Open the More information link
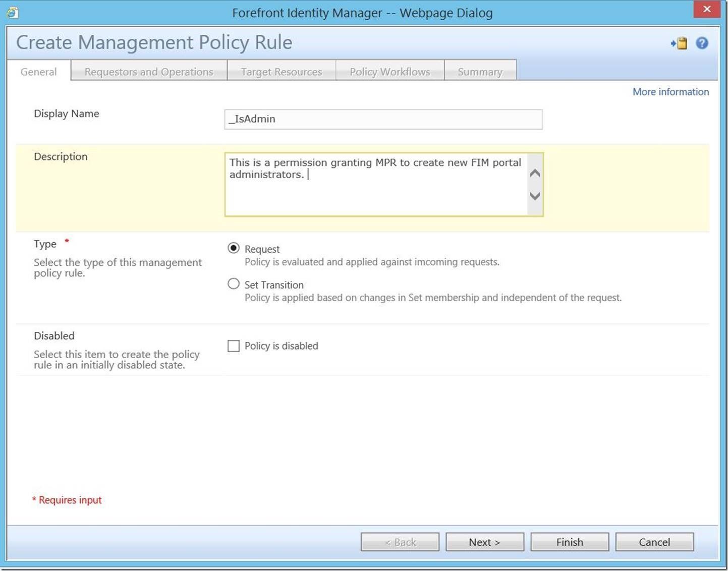The image size is (728, 571). click(x=671, y=92)
